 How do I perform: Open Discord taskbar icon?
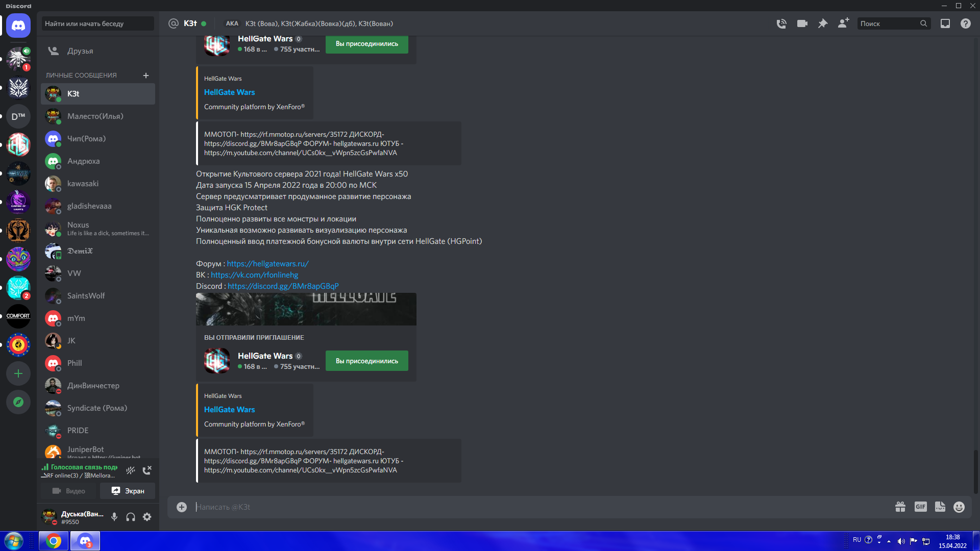pyautogui.click(x=85, y=541)
